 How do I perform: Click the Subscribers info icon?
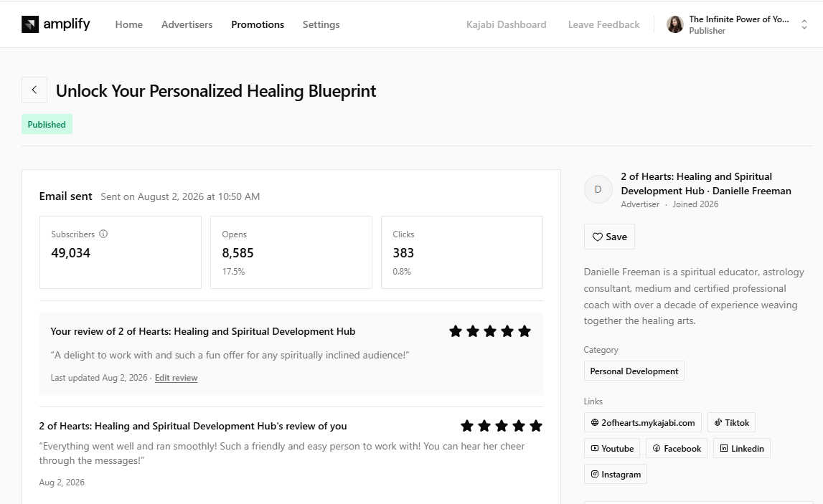(x=103, y=234)
